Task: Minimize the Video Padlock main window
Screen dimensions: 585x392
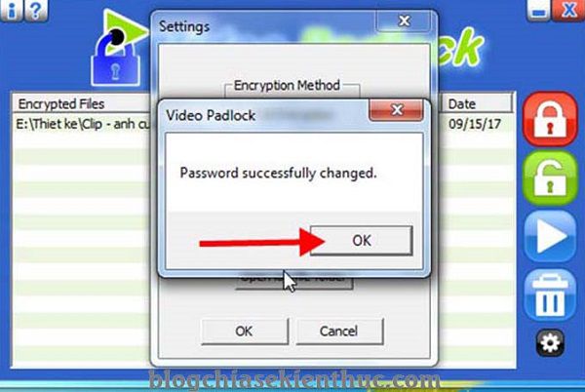Action: pyautogui.click(x=538, y=10)
